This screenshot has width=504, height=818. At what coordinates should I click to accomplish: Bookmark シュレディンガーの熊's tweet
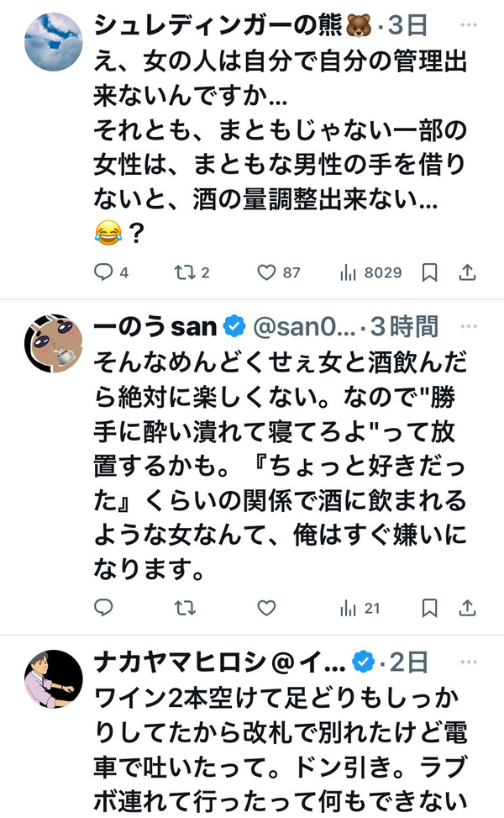click(x=429, y=272)
